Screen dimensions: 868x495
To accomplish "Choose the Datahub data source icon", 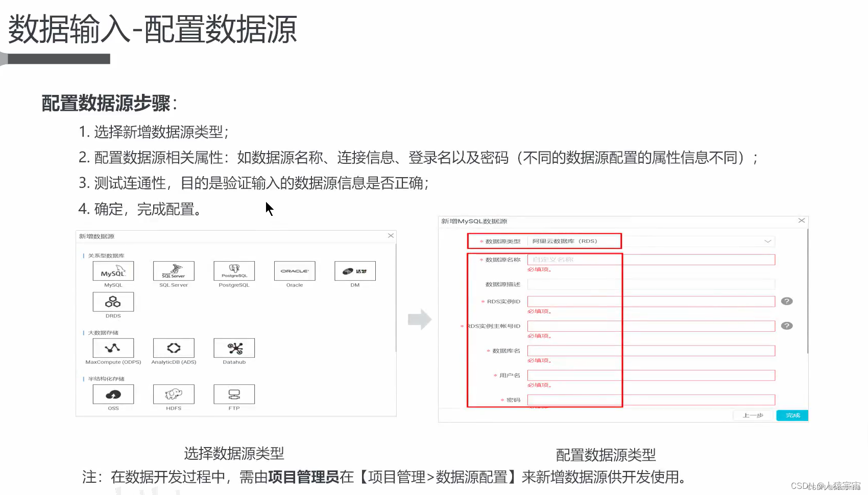I will tap(234, 348).
